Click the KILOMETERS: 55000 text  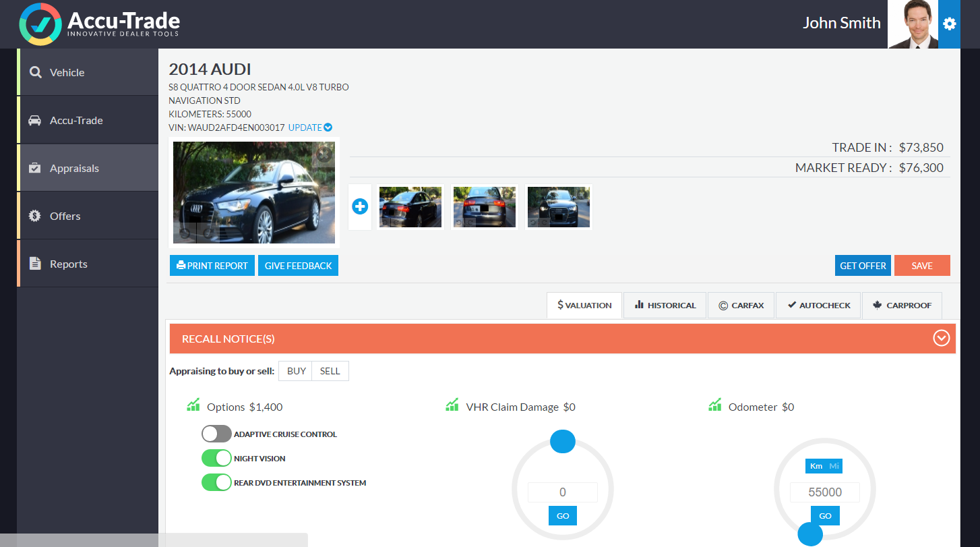point(210,114)
